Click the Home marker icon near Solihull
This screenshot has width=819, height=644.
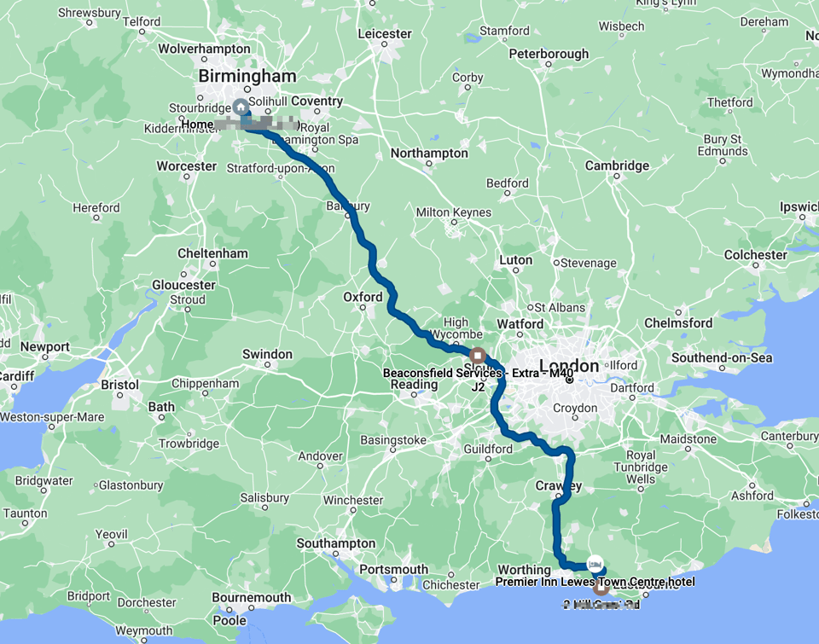(x=241, y=107)
